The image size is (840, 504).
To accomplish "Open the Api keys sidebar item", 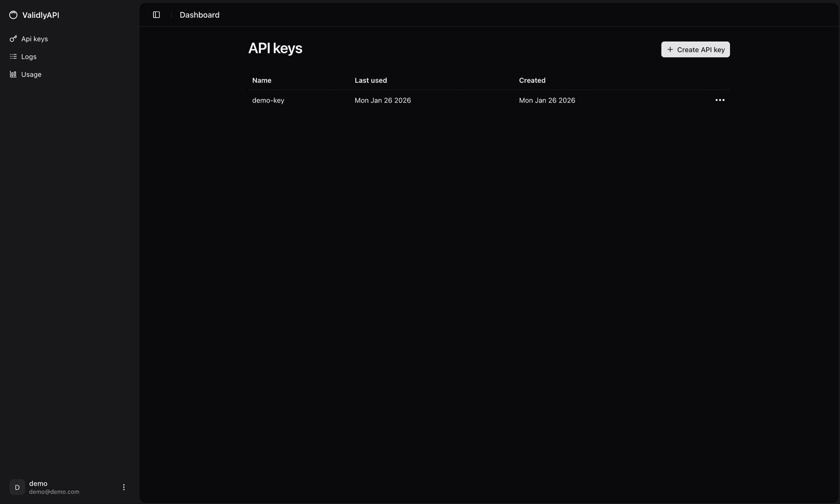I will click(x=34, y=39).
